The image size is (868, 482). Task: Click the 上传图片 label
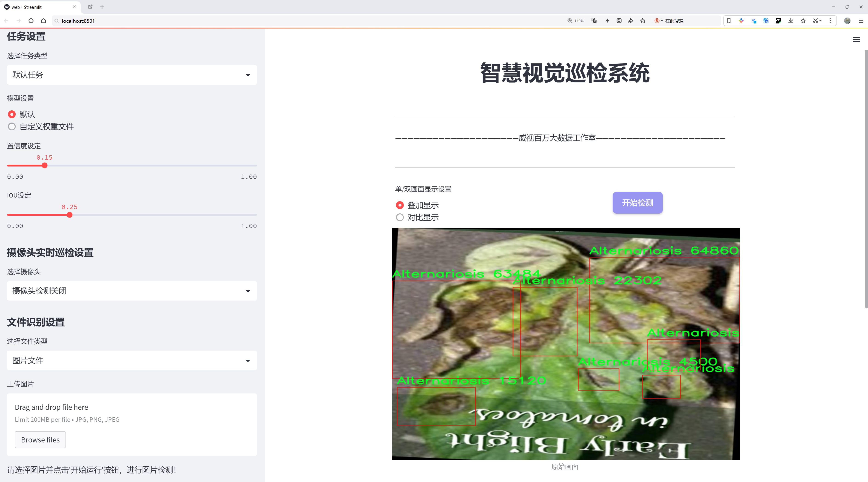pyautogui.click(x=20, y=384)
